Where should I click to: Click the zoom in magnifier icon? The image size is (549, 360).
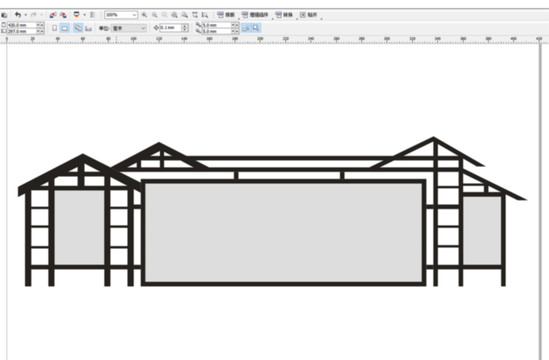point(144,15)
